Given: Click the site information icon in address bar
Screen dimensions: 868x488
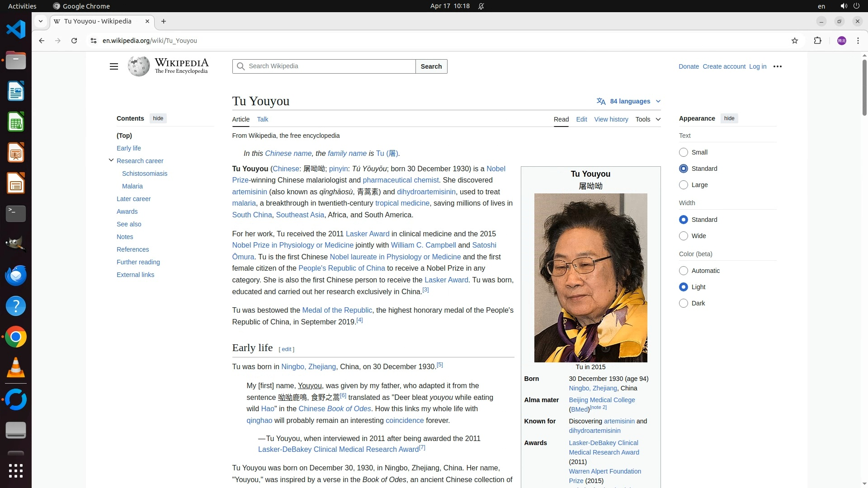Looking at the screenshot, I should coord(93,41).
